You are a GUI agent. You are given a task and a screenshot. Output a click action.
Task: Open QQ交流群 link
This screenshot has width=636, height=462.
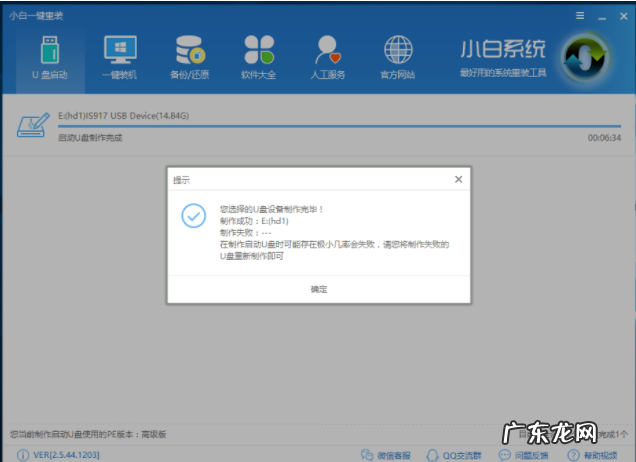pos(462,456)
